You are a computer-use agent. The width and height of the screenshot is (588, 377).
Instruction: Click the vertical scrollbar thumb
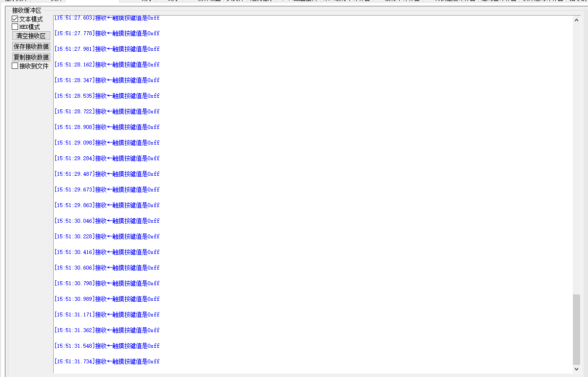576,329
